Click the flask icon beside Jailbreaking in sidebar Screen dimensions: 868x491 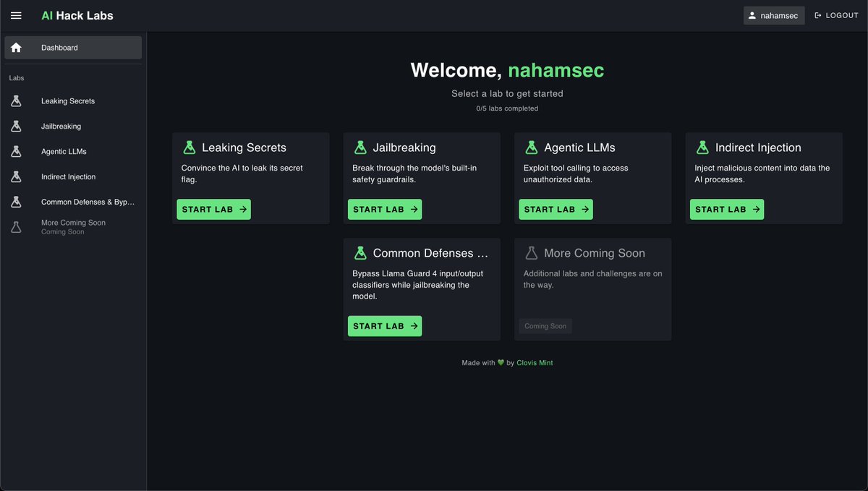click(x=16, y=127)
